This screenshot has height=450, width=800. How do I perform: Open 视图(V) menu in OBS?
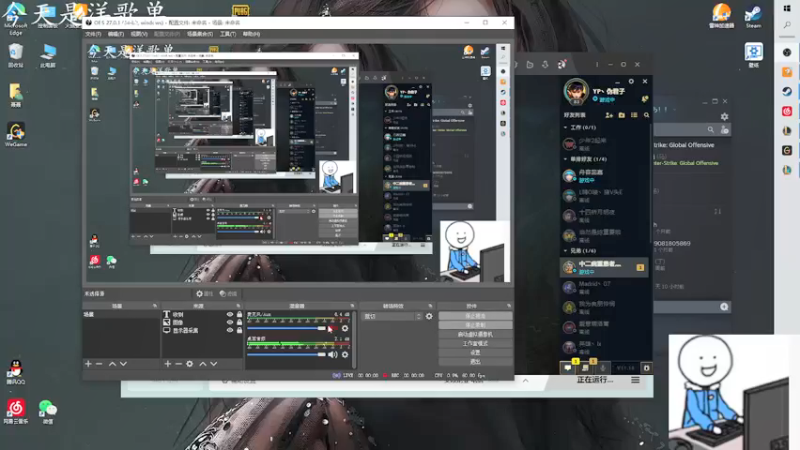139,34
